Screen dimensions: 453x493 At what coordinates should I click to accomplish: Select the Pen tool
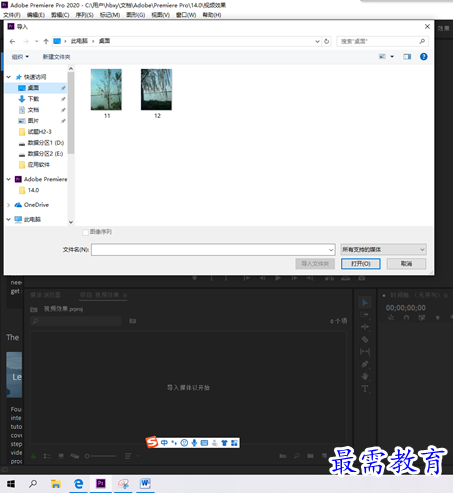(365, 364)
